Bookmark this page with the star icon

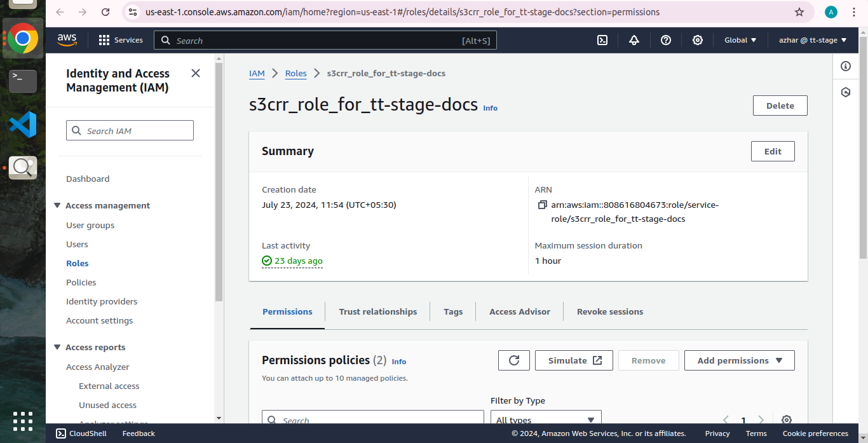[x=799, y=12]
